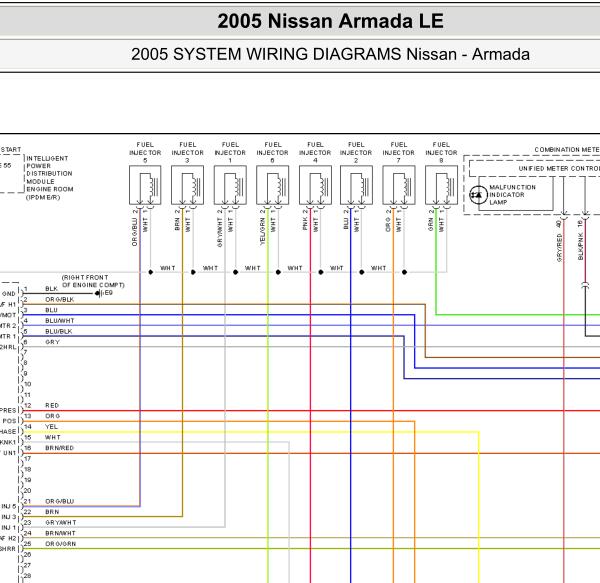Click the 'YEL' wire label at pin 14
The image size is (600, 583).
tap(51, 427)
